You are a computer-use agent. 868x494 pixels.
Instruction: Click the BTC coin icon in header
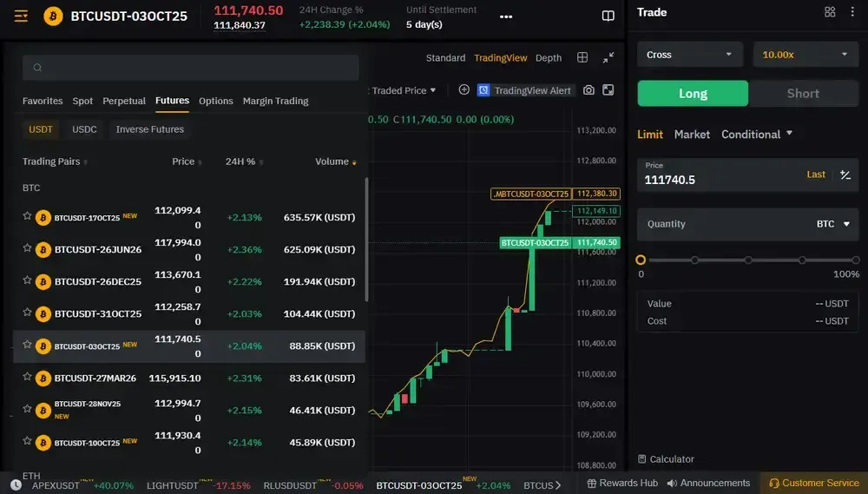click(x=53, y=16)
